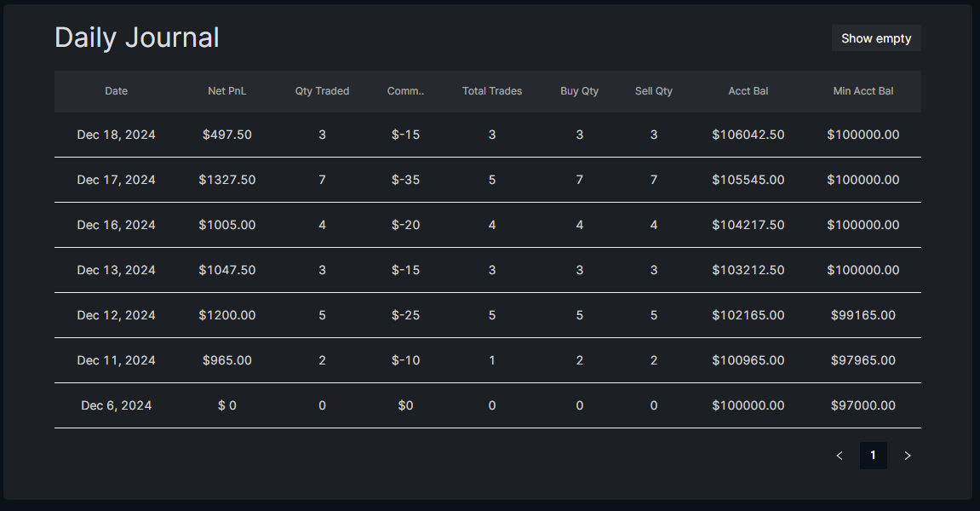Click the Show empty button
Viewport: 980px width, 511px height.
876,38
